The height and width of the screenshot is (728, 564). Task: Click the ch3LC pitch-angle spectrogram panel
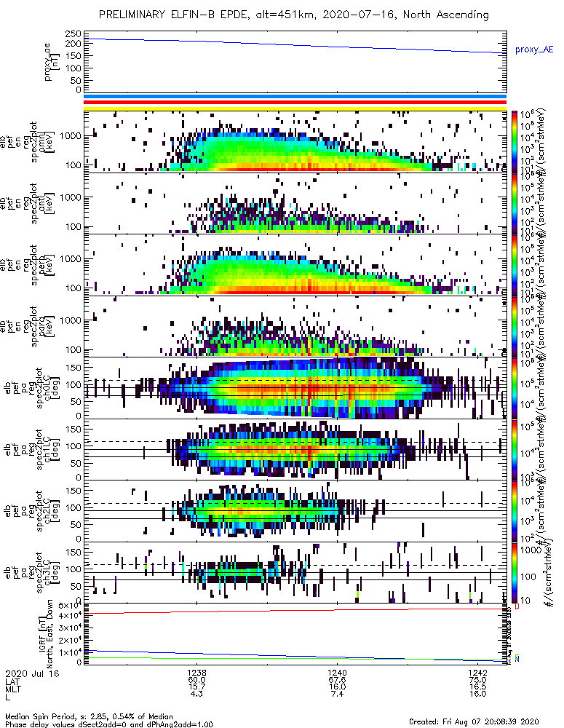295,572
